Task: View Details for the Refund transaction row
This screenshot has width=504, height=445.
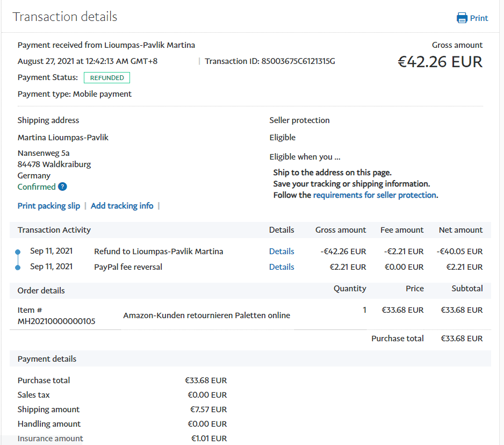Action: tap(282, 252)
